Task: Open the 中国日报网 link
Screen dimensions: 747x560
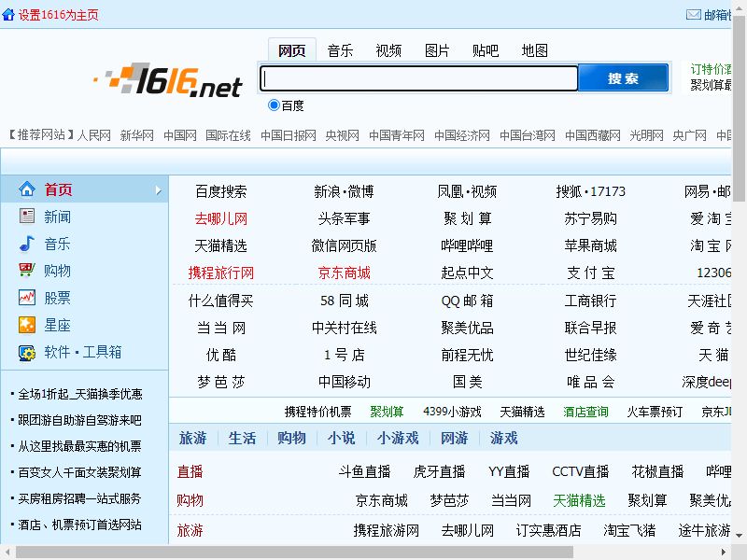Action: pos(289,135)
